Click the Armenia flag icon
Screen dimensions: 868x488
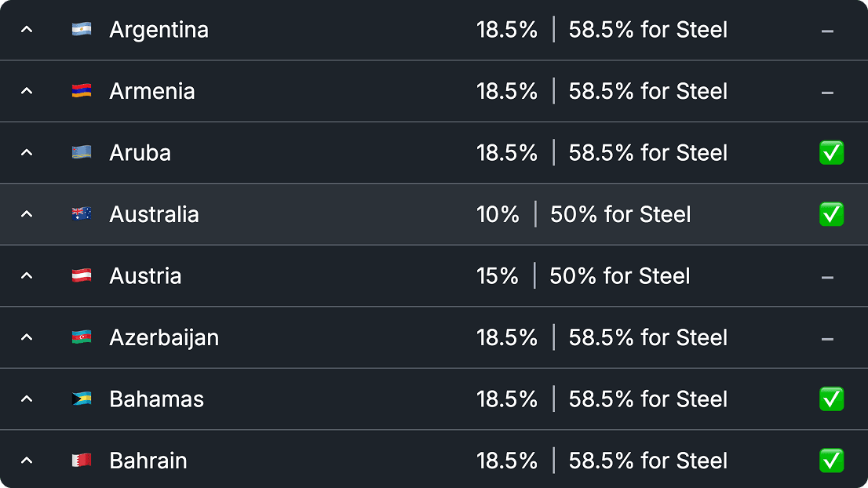tap(82, 91)
